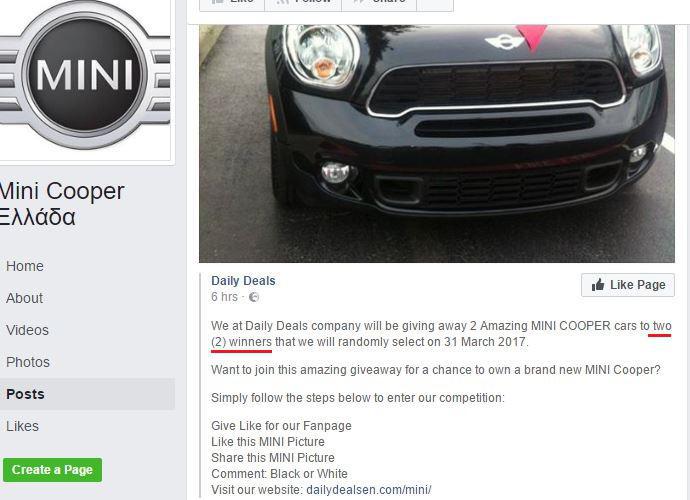This screenshot has width=690, height=500.
Task: Click the 6 hrs post timestamp
Action: click(224, 297)
